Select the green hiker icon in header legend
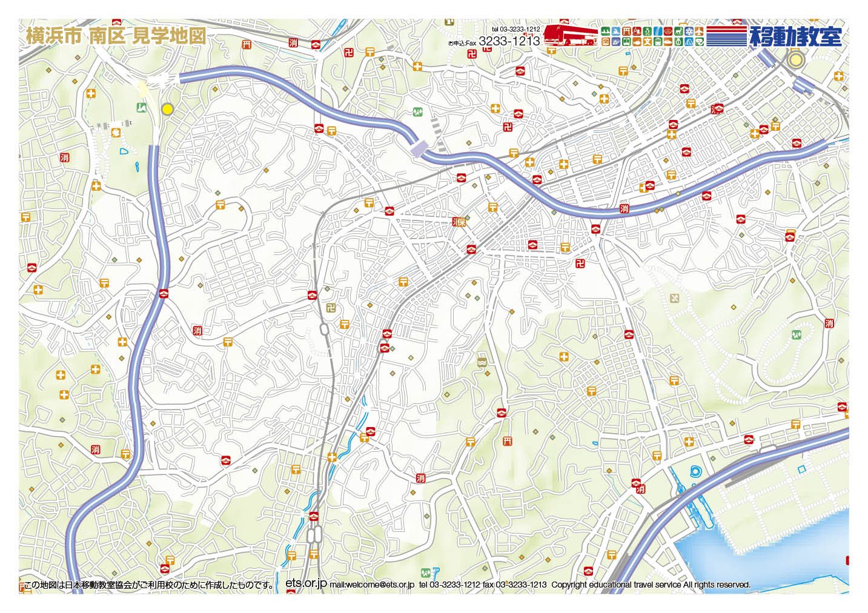This screenshot has height=613, width=868. 648,31
